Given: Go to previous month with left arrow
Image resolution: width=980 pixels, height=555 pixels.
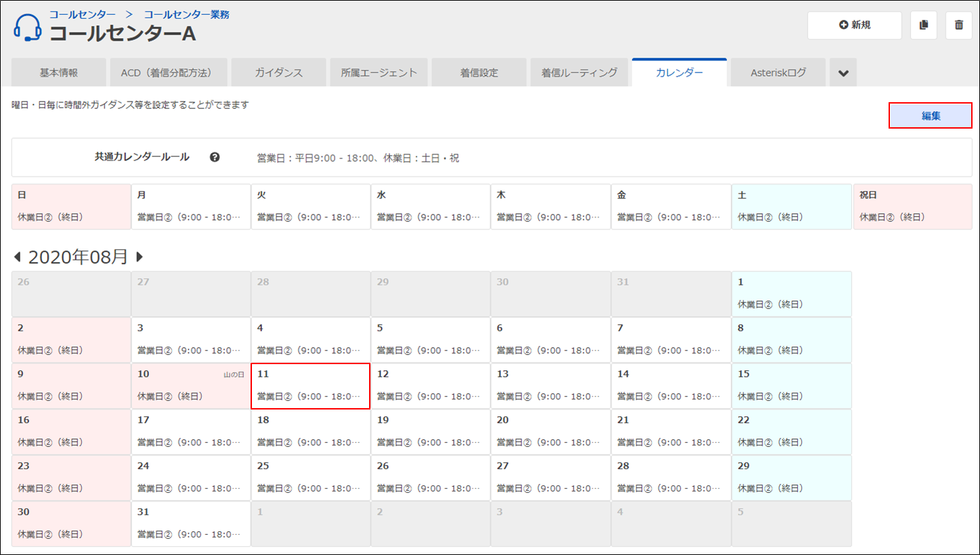Looking at the screenshot, I should pos(18,257).
